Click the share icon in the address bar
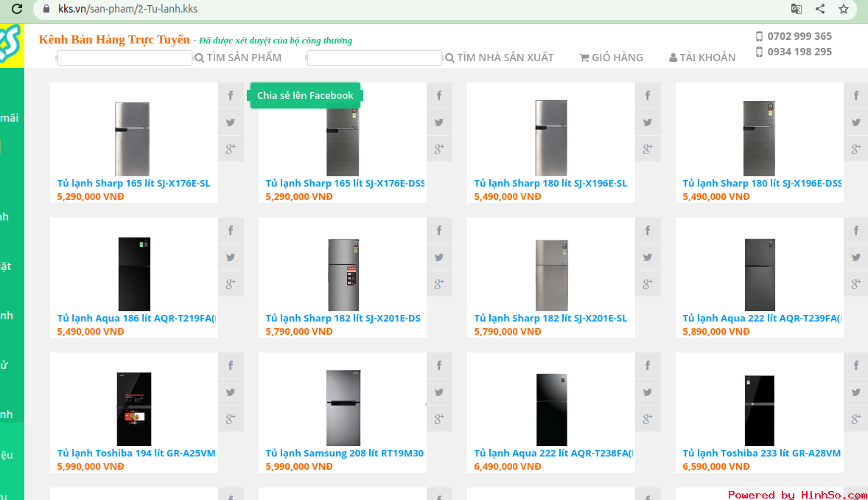This screenshot has width=868, height=500. [x=820, y=9]
